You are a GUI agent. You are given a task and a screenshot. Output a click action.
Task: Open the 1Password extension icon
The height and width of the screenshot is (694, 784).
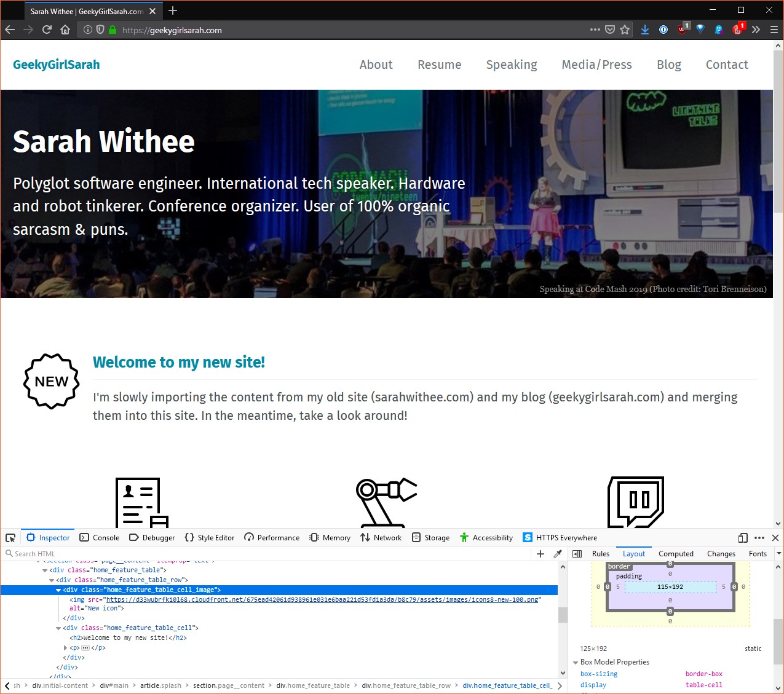[x=663, y=30]
